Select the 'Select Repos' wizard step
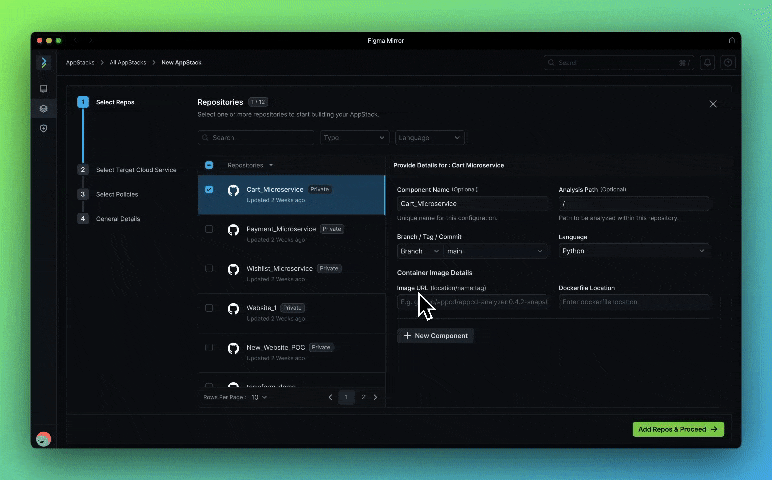The image size is (772, 480). tap(115, 102)
